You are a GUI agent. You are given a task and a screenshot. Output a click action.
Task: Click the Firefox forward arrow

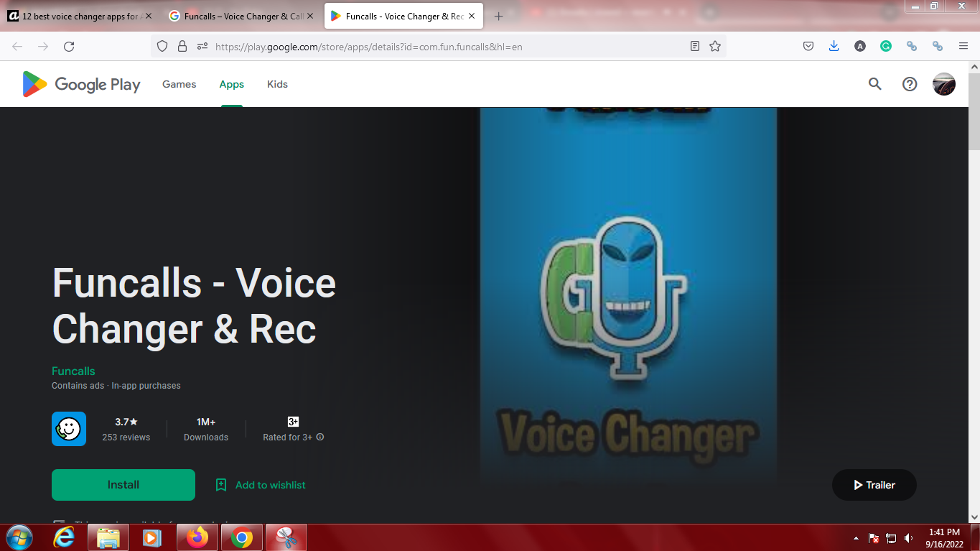pyautogui.click(x=43, y=46)
